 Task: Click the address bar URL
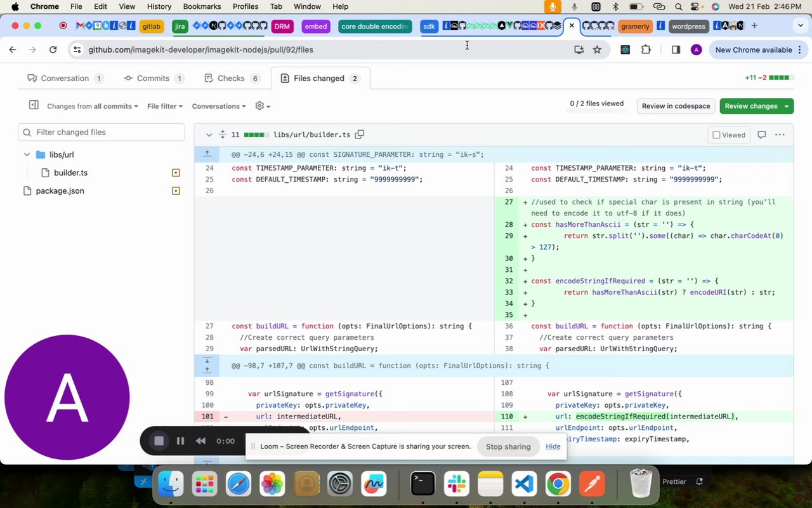tap(200, 50)
